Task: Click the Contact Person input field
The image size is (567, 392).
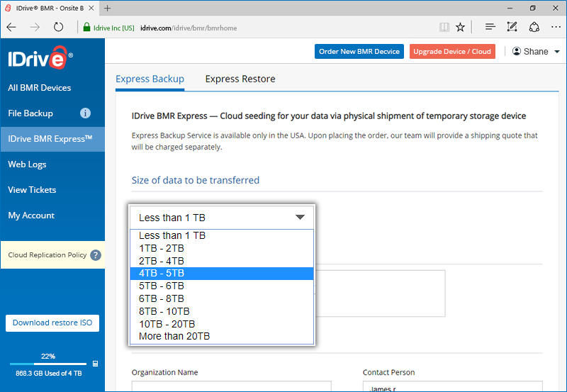Action: coord(453,386)
